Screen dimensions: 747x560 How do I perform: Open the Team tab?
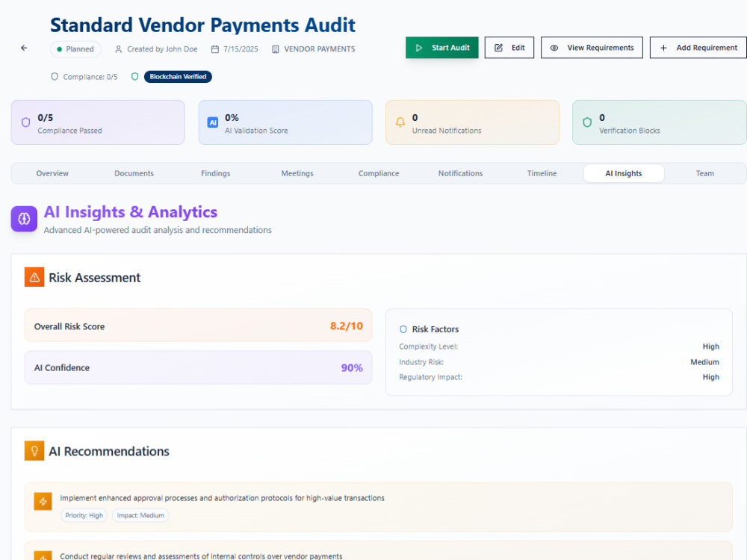(x=705, y=173)
